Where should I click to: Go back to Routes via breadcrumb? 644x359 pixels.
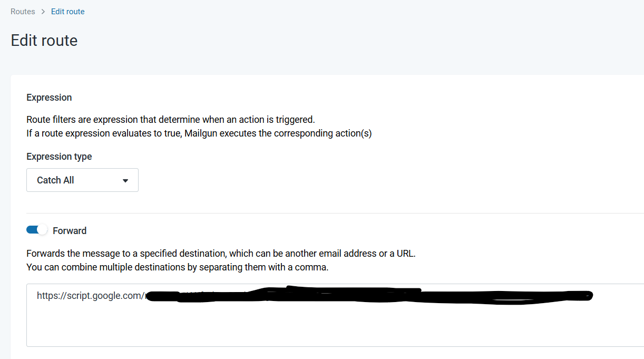23,12
